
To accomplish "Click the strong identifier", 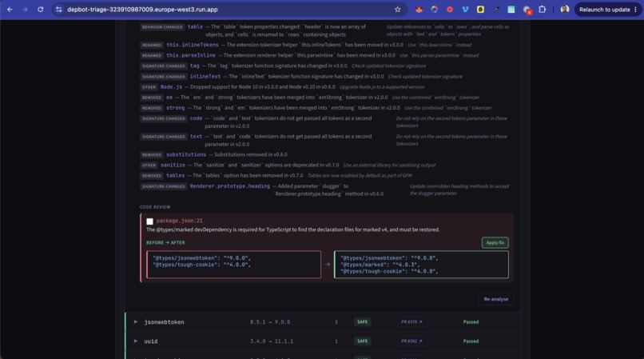I will pyautogui.click(x=175, y=108).
